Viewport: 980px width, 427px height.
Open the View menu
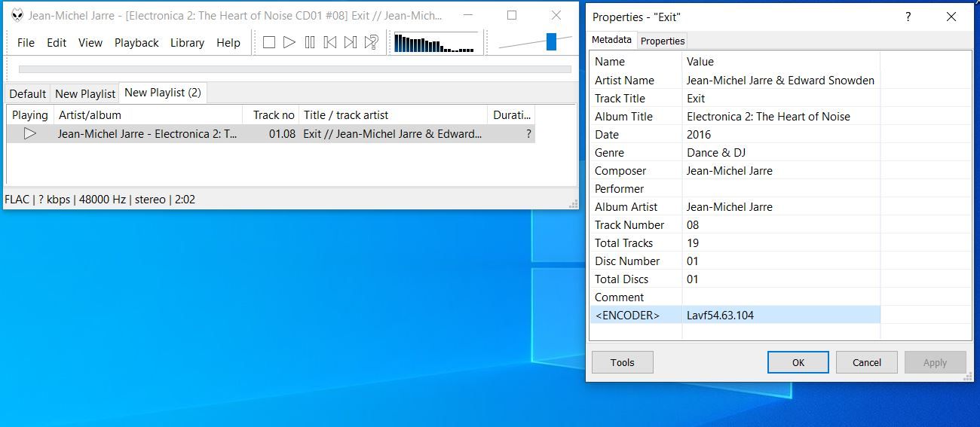click(90, 43)
